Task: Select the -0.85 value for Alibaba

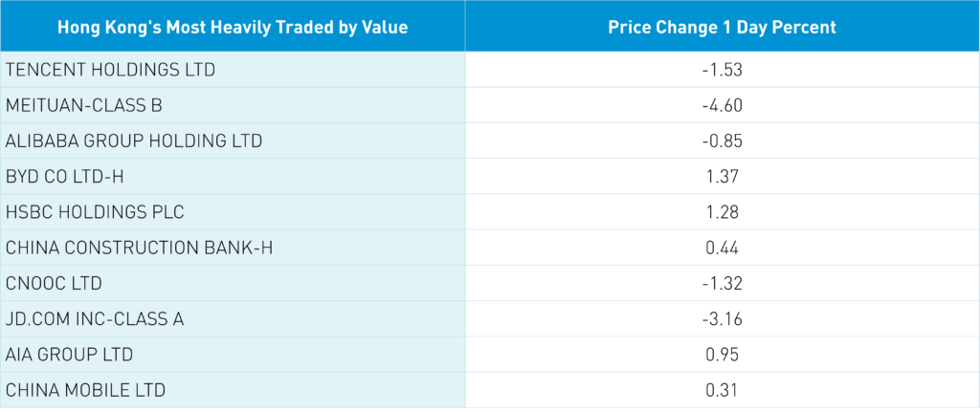Action: 722,141
